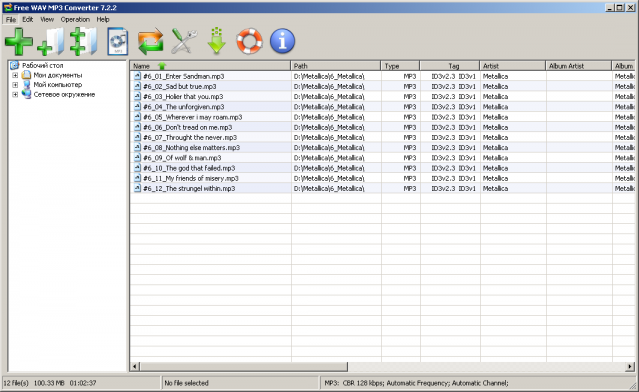Viewport: 639px width, 392px height.
Task: Click file icon beside #6_02_Sad but true.mp3
Action: click(x=137, y=86)
